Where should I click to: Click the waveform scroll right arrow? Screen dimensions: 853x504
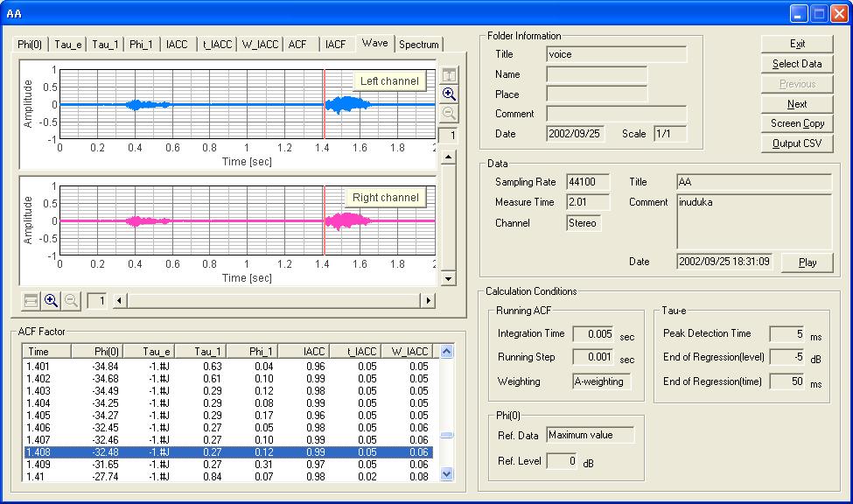tap(429, 301)
